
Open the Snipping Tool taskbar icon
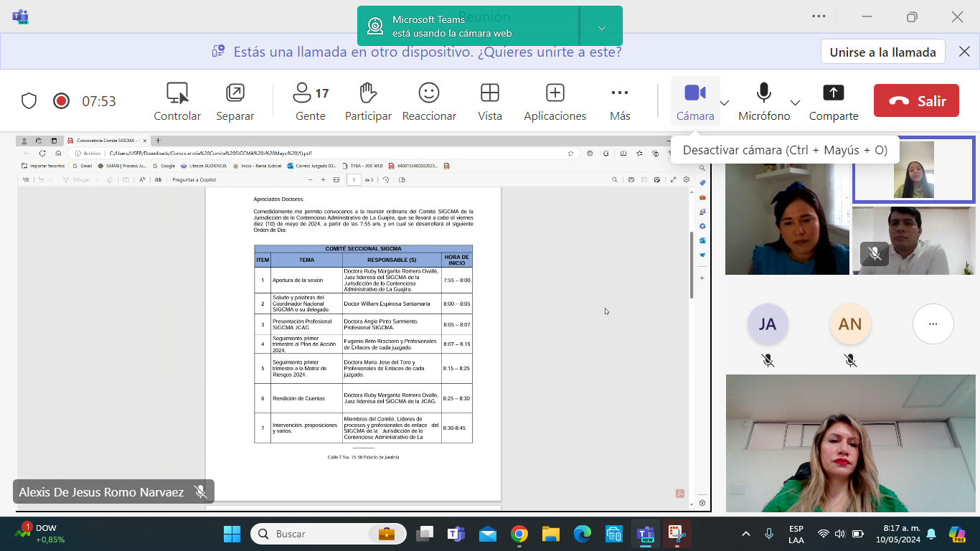(x=676, y=534)
